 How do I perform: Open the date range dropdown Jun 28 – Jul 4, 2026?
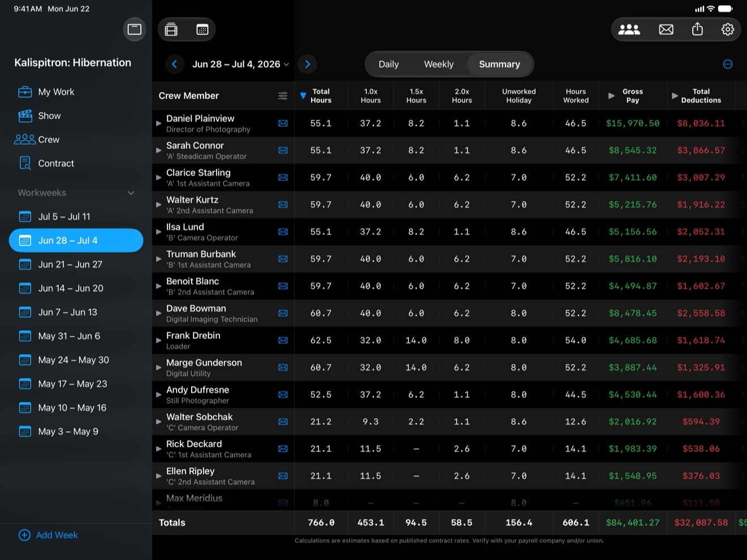[241, 64]
